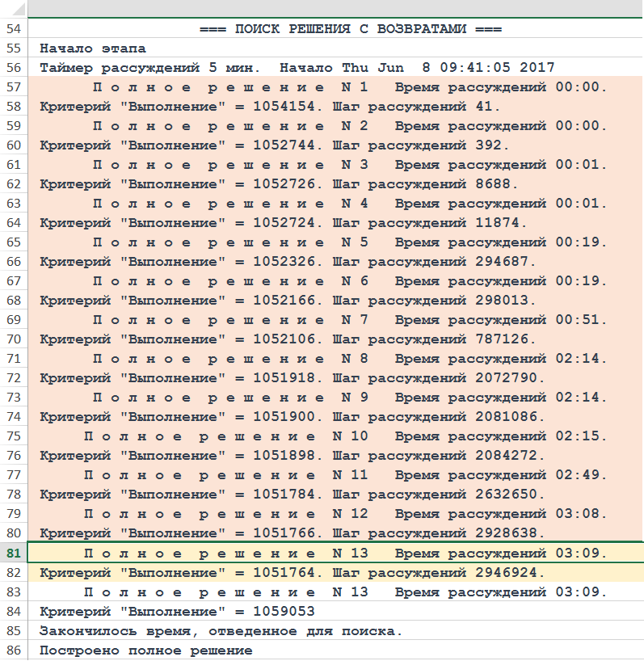Select the 'Полное решение N 10' cell
644x661 pixels.
pos(345,436)
